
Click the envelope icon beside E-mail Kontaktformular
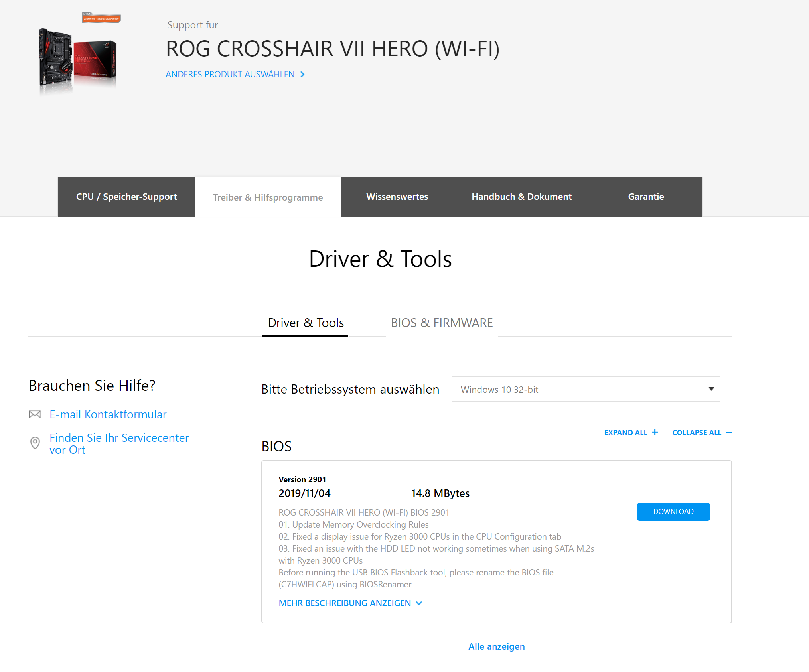tap(35, 414)
